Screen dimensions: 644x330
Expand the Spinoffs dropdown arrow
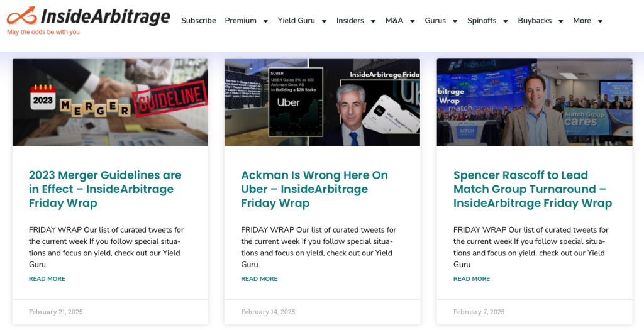click(505, 21)
